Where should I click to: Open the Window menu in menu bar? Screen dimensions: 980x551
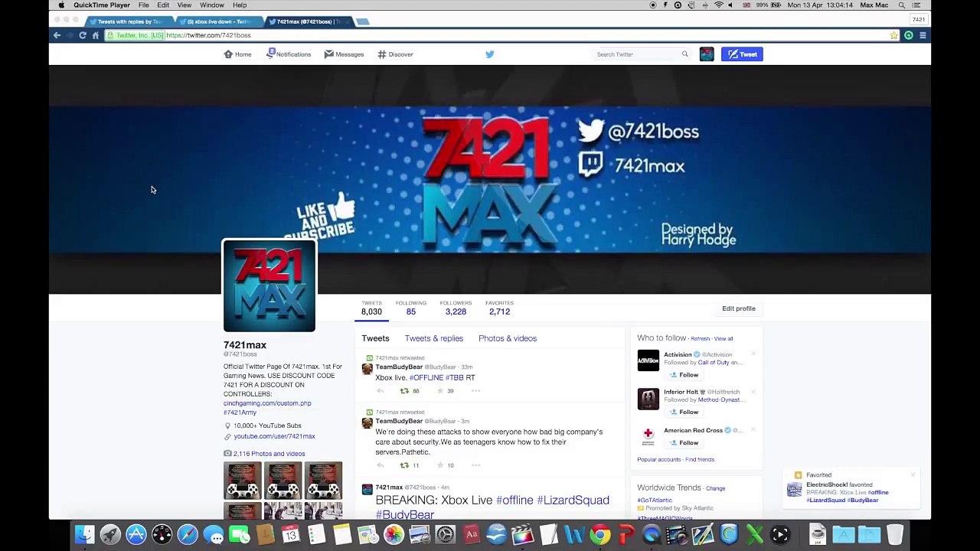pyautogui.click(x=212, y=5)
